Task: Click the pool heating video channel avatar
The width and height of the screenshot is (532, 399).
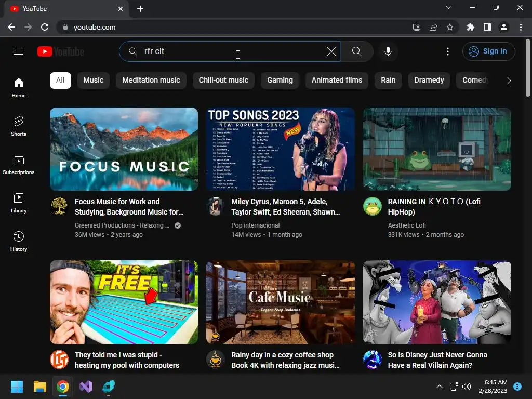Action: [x=59, y=360]
